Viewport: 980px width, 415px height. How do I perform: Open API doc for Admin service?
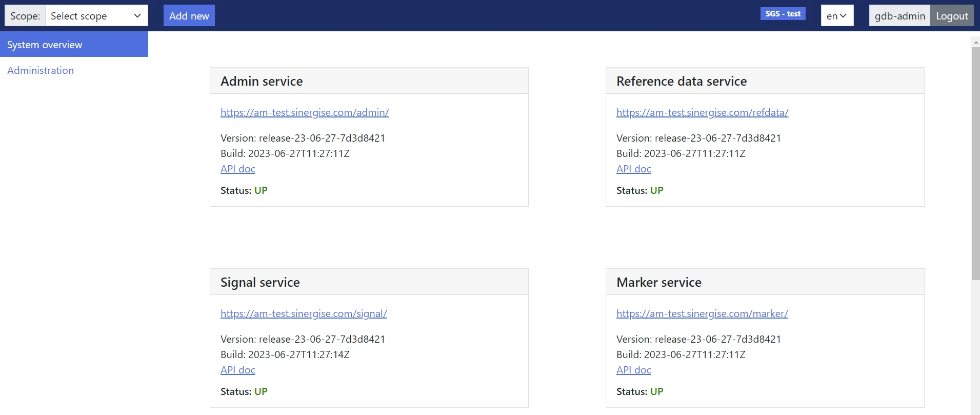(x=238, y=169)
